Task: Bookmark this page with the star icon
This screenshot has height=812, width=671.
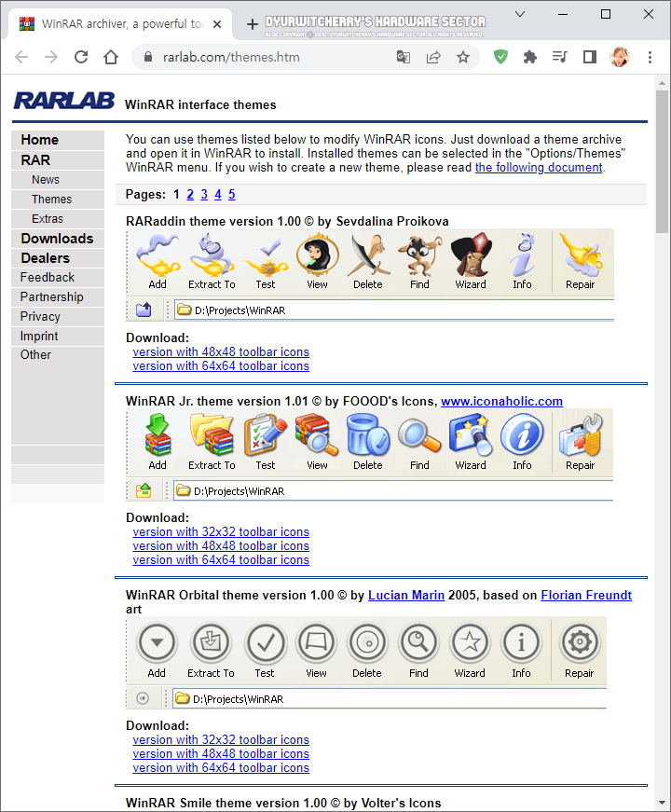Action: (x=463, y=57)
